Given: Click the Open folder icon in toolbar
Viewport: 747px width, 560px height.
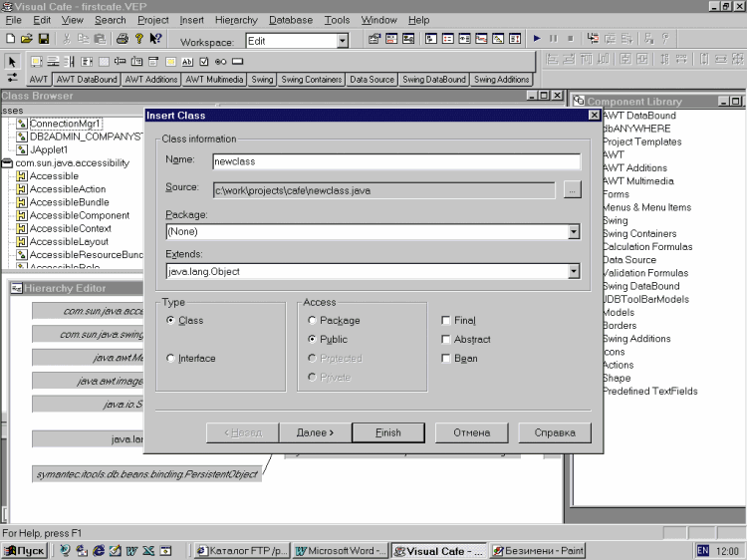Looking at the screenshot, I should [x=27, y=39].
